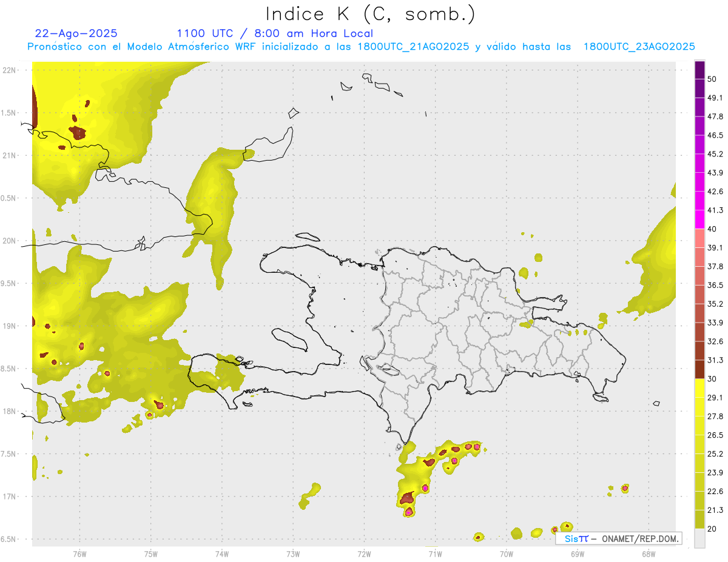Click the color bar value '25.2'
This screenshot has height=562, width=728.
coord(715,454)
